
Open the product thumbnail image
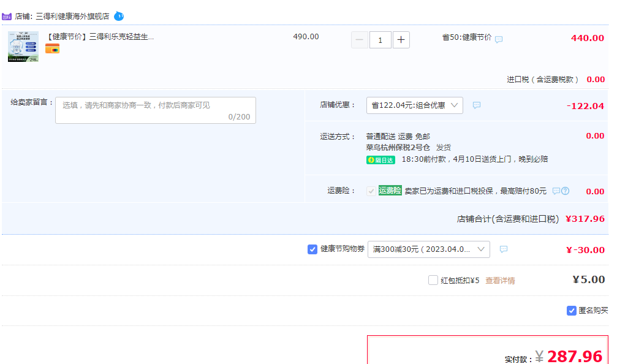23,47
